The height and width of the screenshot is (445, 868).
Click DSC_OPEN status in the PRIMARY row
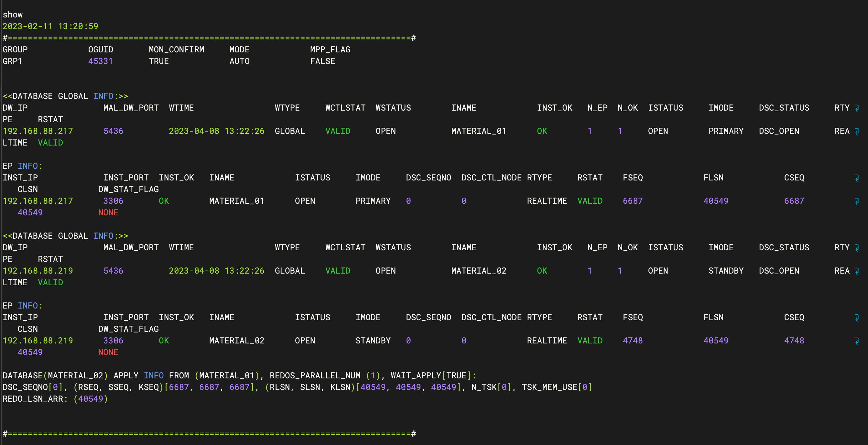click(779, 131)
